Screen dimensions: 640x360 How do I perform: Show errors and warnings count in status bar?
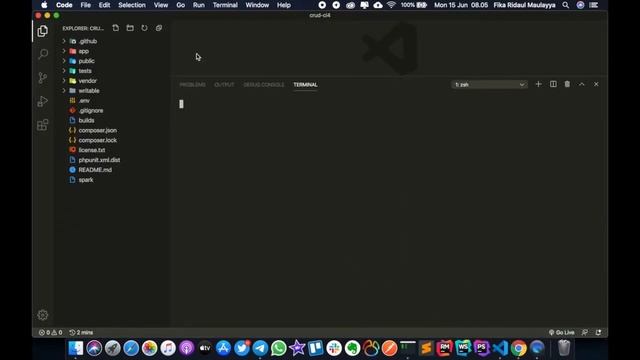pyautogui.click(x=51, y=332)
